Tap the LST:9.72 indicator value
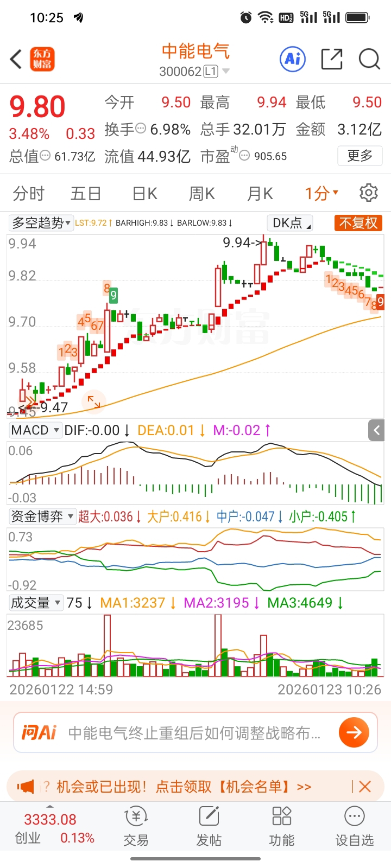This screenshot has width=391, height=868. pyautogui.click(x=93, y=223)
